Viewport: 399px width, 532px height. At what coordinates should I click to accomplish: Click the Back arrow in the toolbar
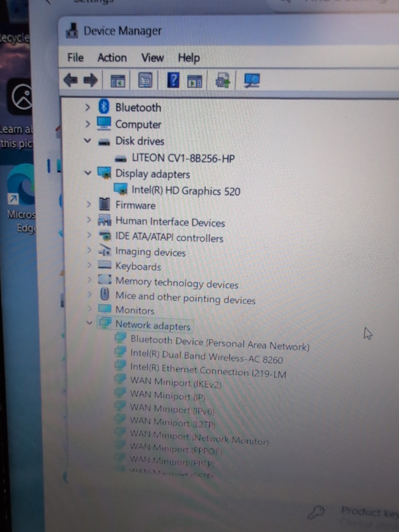70,80
